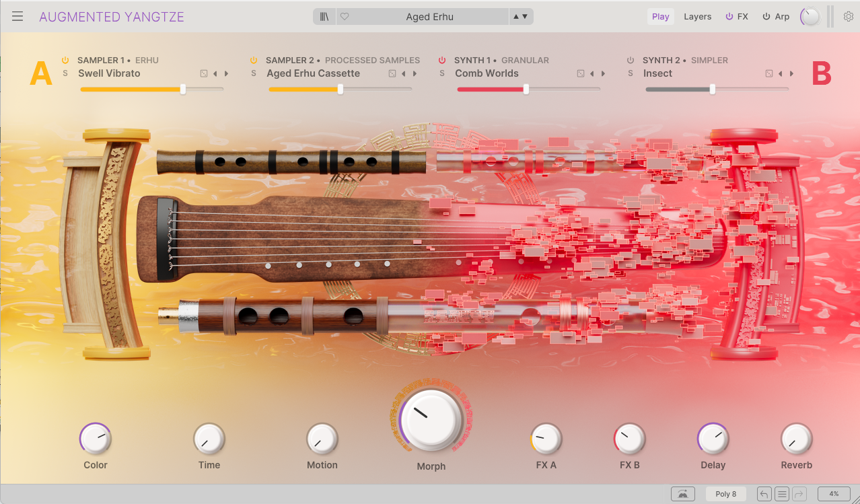The height and width of the screenshot is (504, 860).
Task: Open the preset library browser
Action: click(x=324, y=17)
